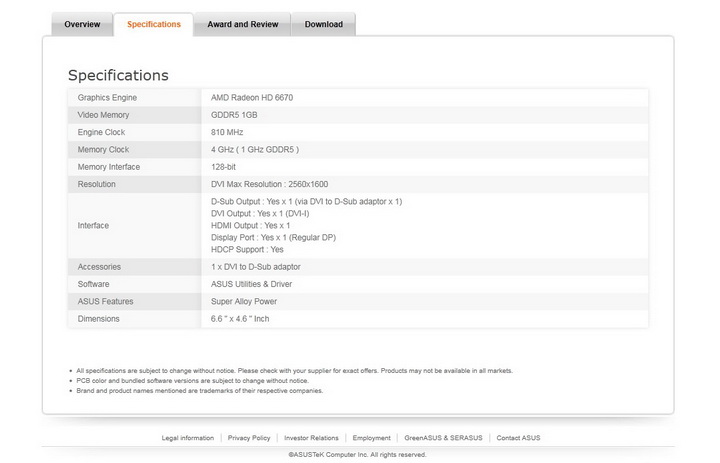The height and width of the screenshot is (463, 720).
Task: Click the 128-bit value
Action: [223, 167]
